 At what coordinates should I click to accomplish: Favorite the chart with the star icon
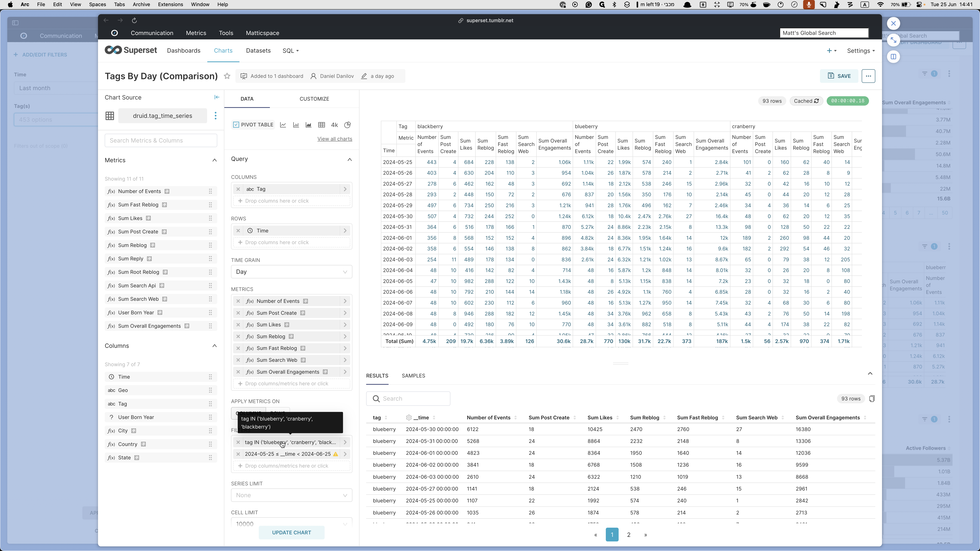[x=227, y=76]
